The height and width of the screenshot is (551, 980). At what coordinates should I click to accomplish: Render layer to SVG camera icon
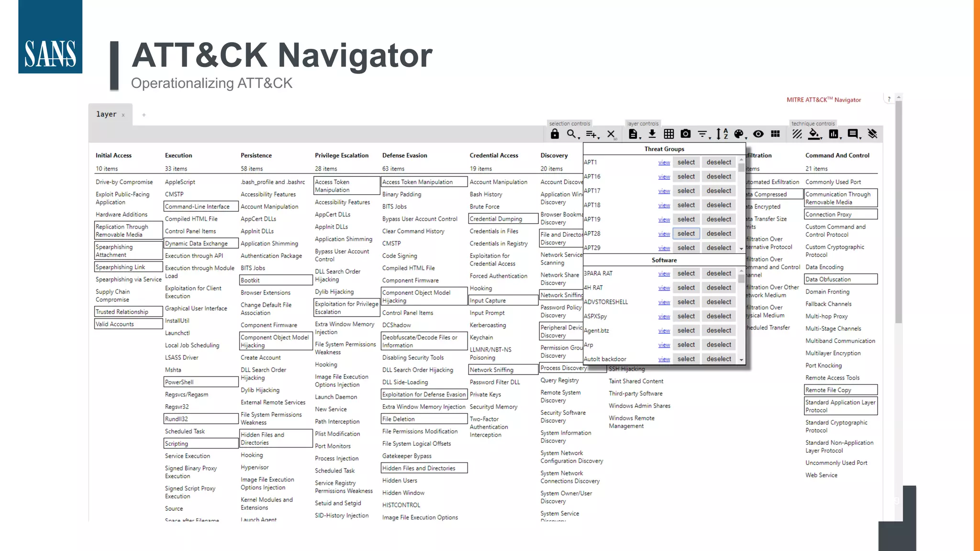[x=686, y=134]
